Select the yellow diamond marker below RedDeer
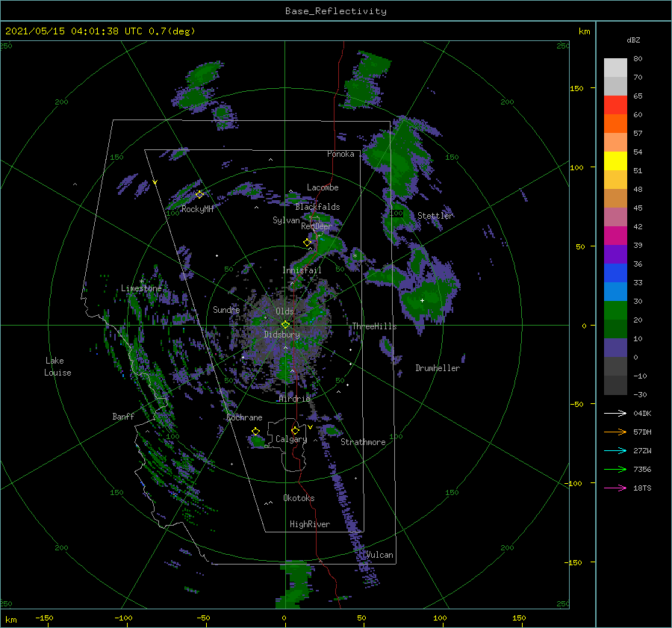672x628 pixels. coord(308,243)
